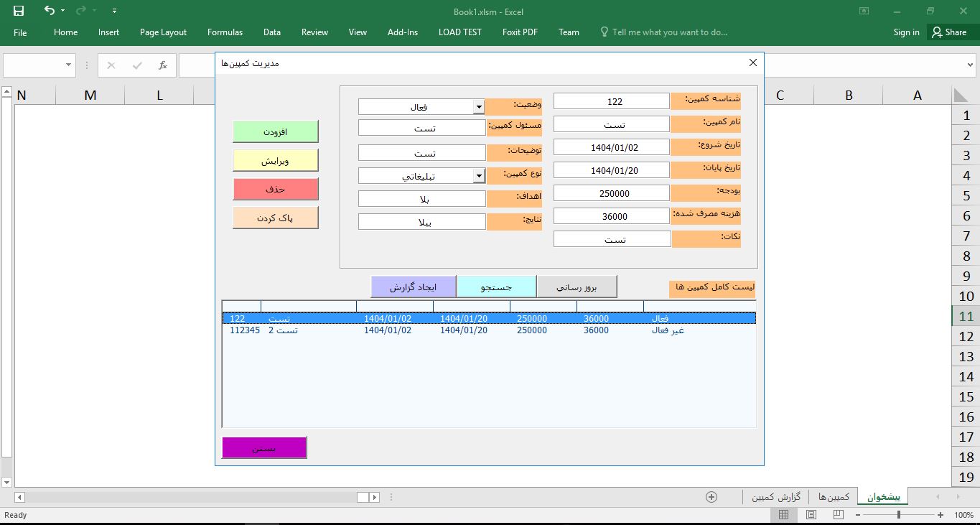Viewport: 980px width, 525px height.
Task: Click the horizontal scrollbar left arrow
Action: click(19, 497)
